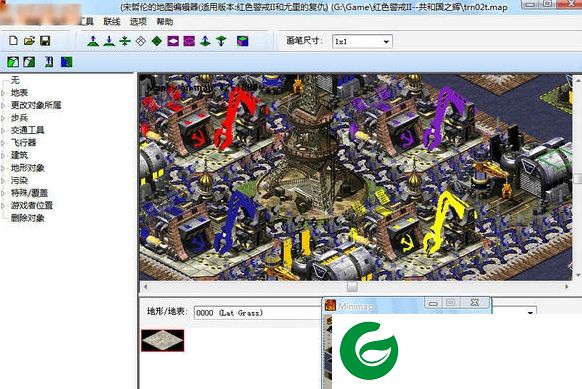This screenshot has height=389, width=582.
Task: Select the Raise ground tool
Action: [93, 41]
